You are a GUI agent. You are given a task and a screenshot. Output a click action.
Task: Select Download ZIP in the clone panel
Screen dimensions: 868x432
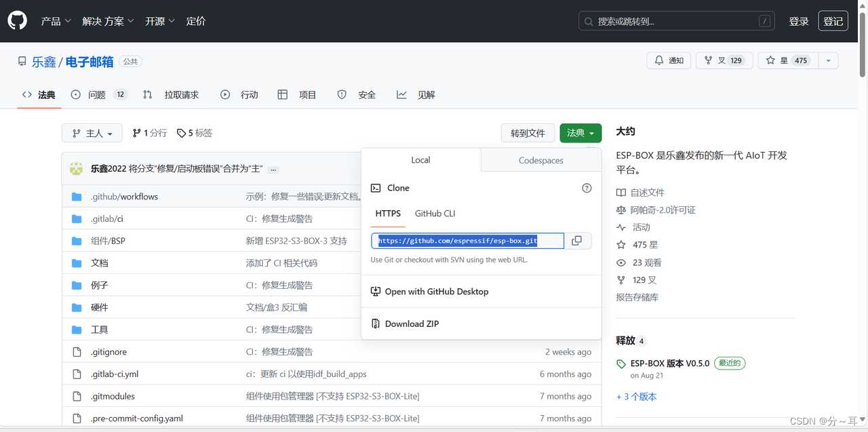pyautogui.click(x=412, y=323)
